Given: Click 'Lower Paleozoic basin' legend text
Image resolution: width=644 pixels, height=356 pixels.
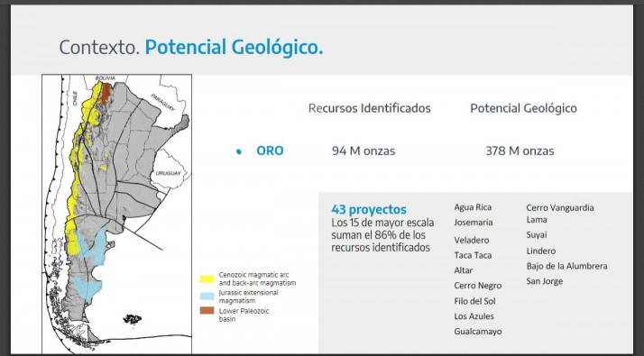Looking at the screenshot, I should [x=244, y=315].
